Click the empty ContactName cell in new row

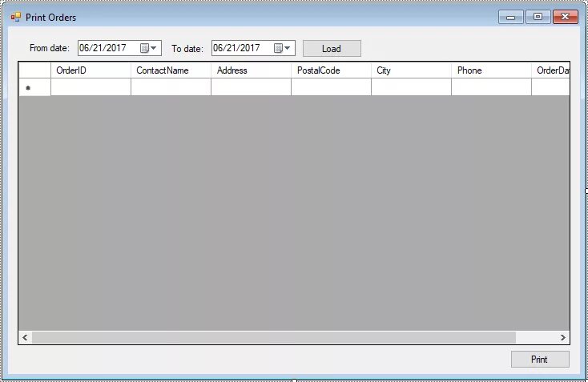[x=171, y=87]
